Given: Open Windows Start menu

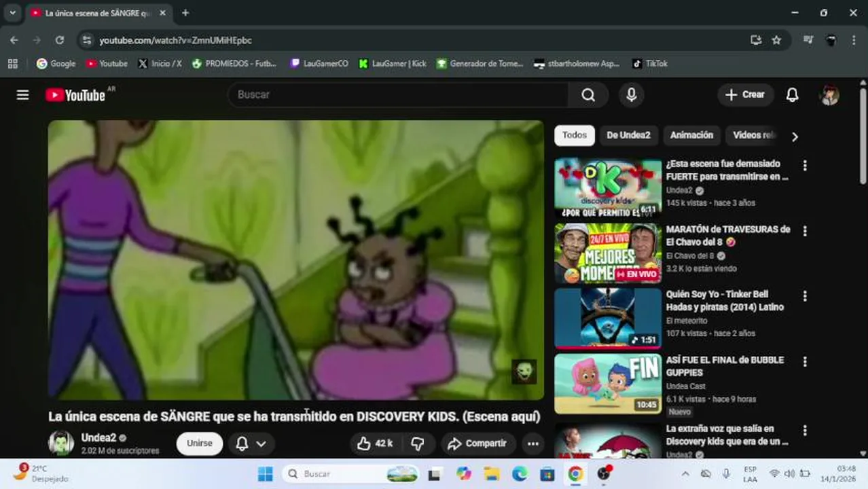Looking at the screenshot, I should [266, 473].
